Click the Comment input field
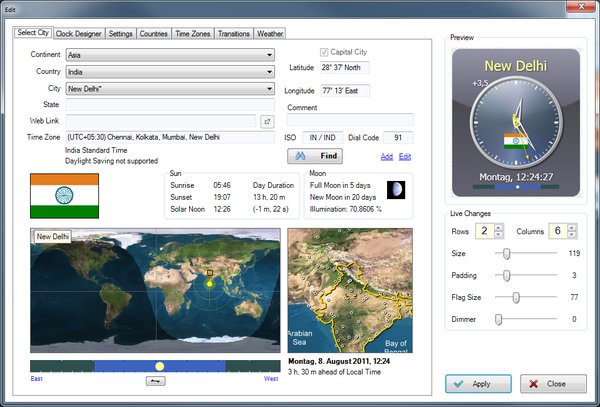600x407 pixels. (350, 121)
